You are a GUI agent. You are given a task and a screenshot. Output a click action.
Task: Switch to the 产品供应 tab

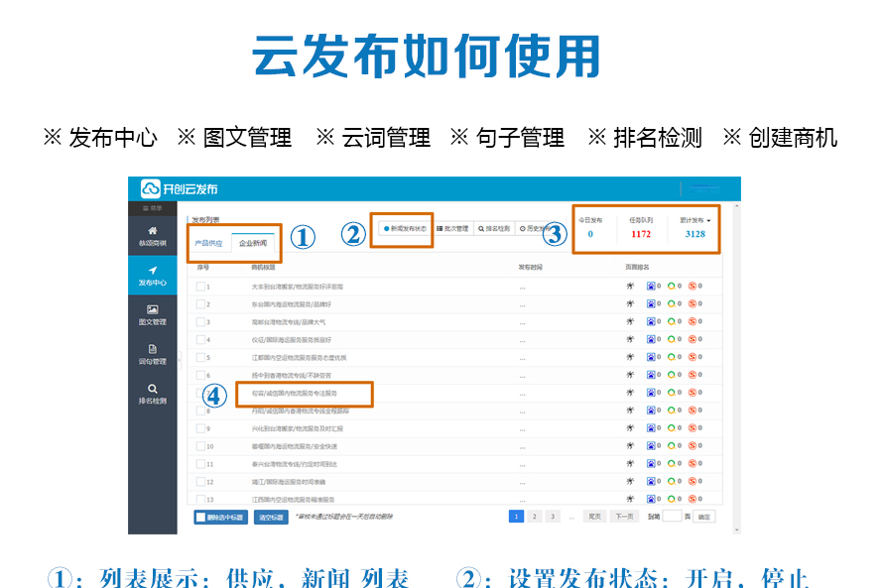tap(208, 243)
